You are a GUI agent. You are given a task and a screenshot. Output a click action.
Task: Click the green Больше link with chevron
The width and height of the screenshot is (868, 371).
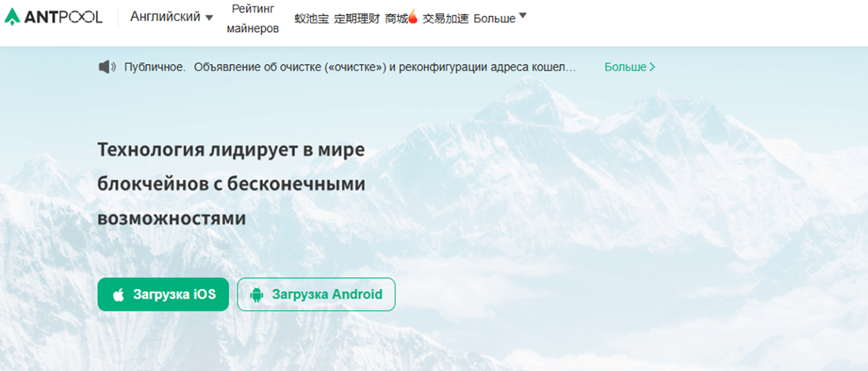pos(630,67)
